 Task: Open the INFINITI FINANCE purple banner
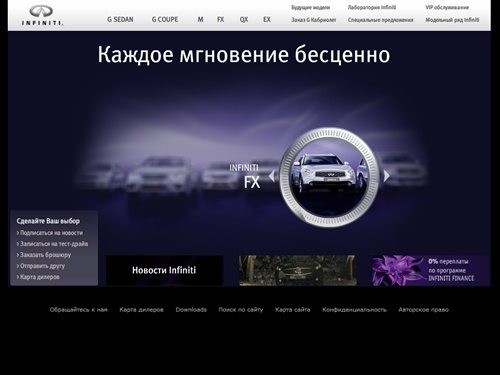(x=431, y=270)
